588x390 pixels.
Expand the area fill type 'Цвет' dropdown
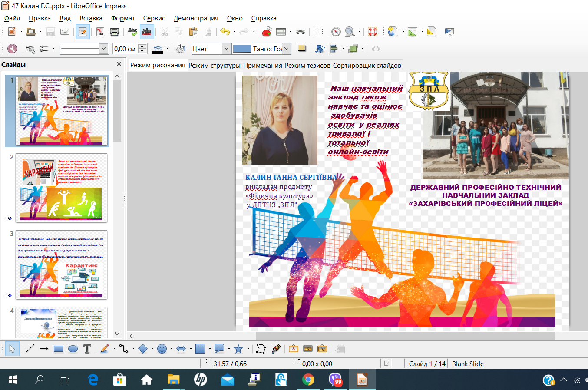point(226,49)
